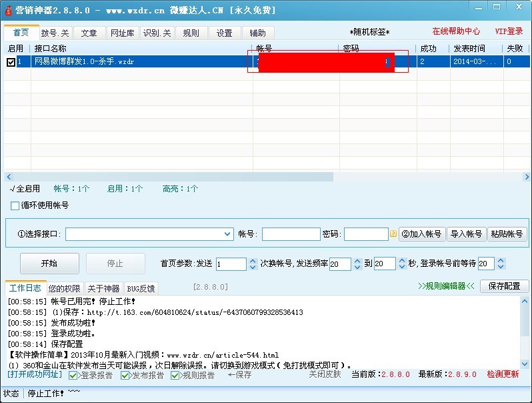Click the 保存配置 button
Screen dimensions: 532x403
[505, 286]
